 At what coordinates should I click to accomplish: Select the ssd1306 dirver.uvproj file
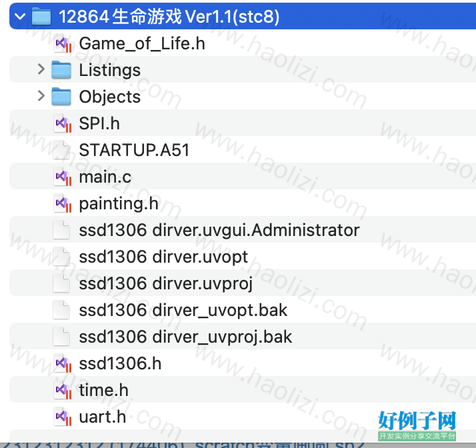click(x=243, y=283)
